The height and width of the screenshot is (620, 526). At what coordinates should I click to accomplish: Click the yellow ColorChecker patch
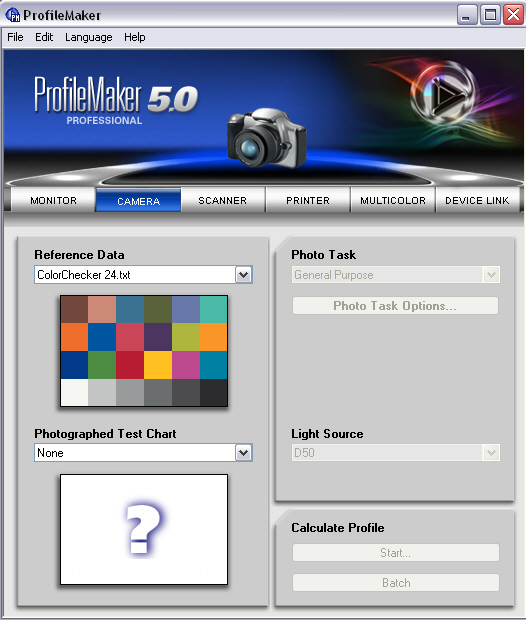(158, 365)
